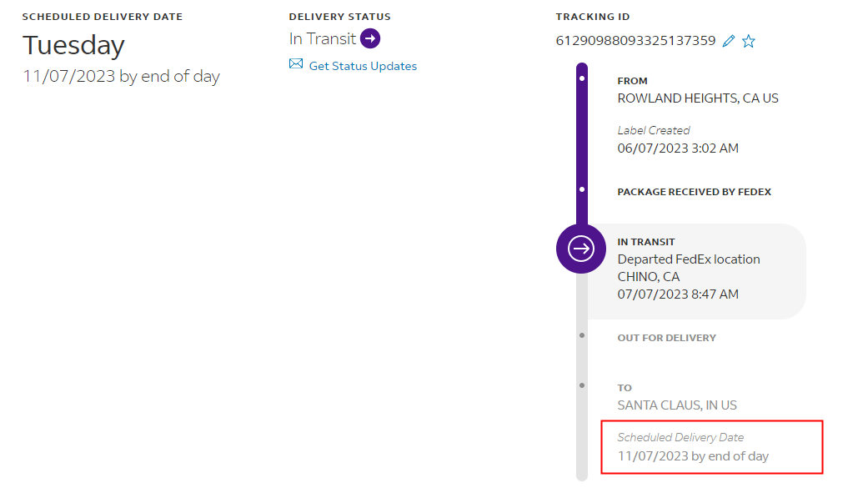Click the In Transit text under Delivery Status
Viewport: 868px width, 498px height.
tap(323, 38)
